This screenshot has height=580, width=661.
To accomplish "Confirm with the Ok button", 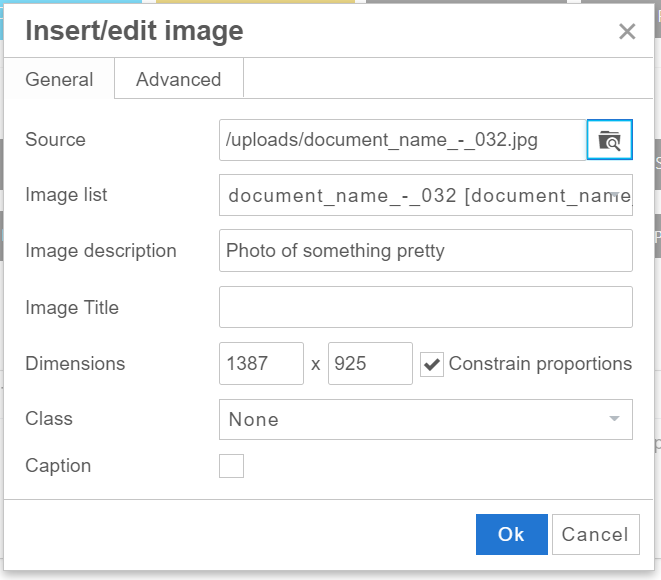I will [x=511, y=534].
